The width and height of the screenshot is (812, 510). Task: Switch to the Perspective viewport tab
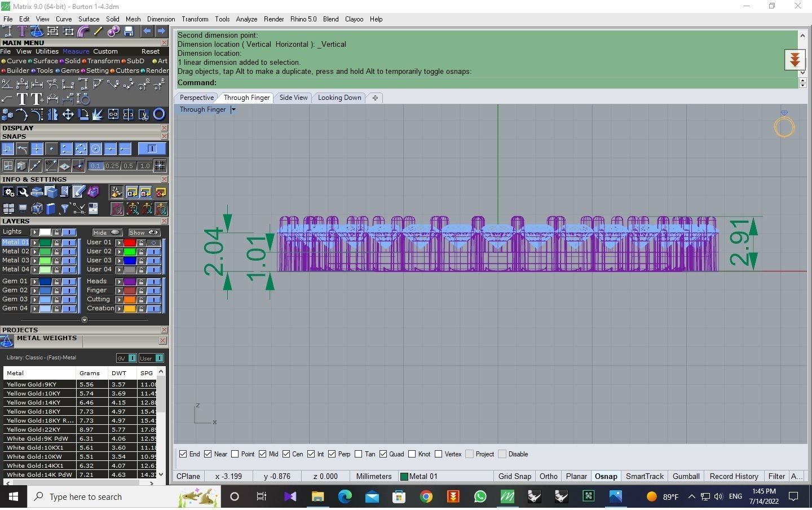197,98
